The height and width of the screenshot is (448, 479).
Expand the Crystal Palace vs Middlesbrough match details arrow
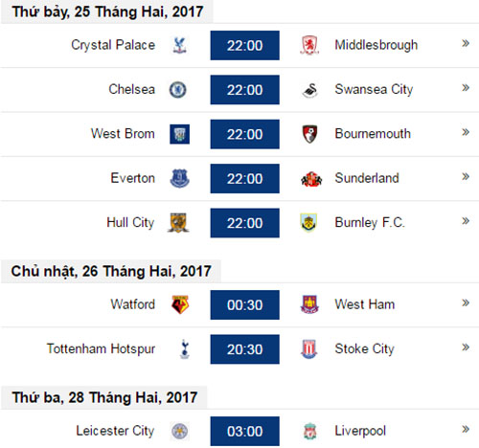click(466, 43)
